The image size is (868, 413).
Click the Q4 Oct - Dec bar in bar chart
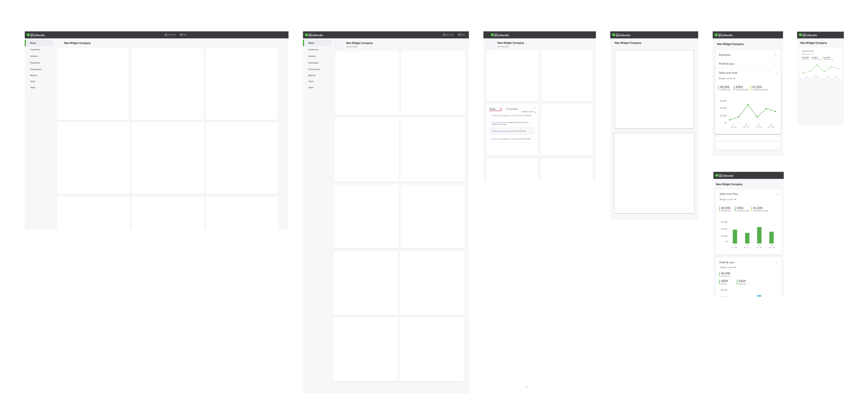click(771, 237)
